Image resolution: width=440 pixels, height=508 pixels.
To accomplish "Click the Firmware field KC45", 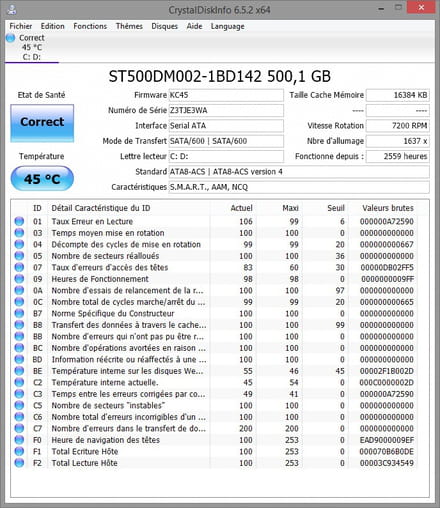I will click(226, 95).
